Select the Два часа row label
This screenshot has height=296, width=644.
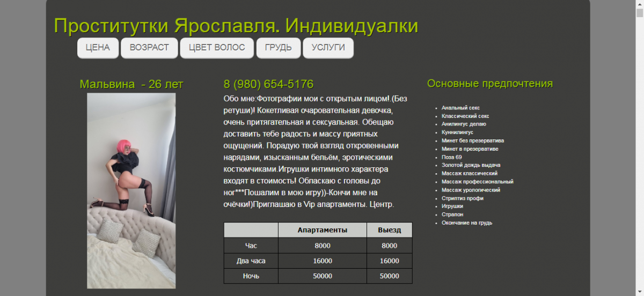(x=251, y=261)
